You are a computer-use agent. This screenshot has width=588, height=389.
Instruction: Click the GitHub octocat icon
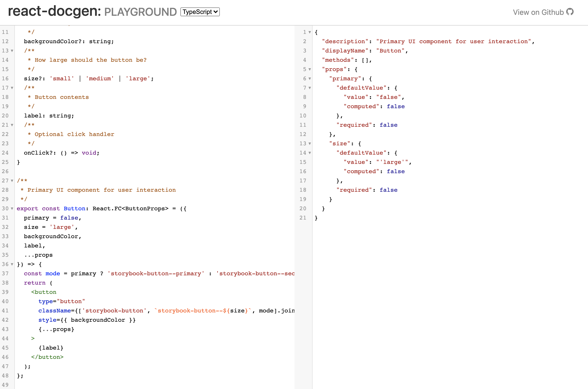point(570,12)
